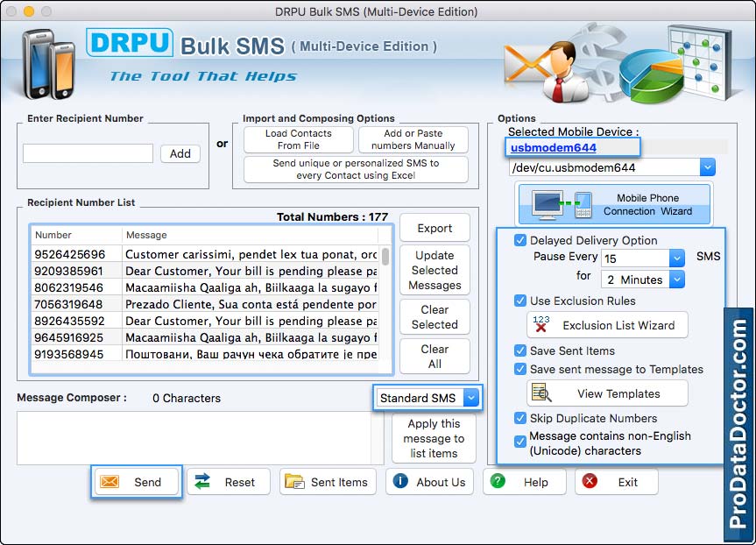The height and width of the screenshot is (545, 756).
Task: Click the Sent Items folder icon
Action: point(294,481)
